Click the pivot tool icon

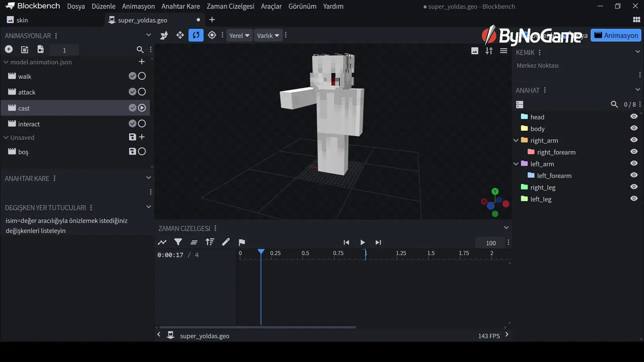212,35
